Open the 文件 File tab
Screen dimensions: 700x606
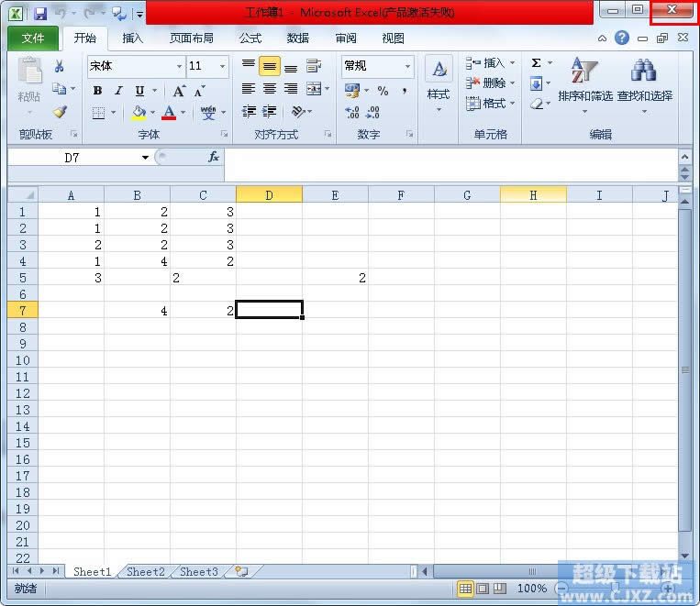(33, 39)
